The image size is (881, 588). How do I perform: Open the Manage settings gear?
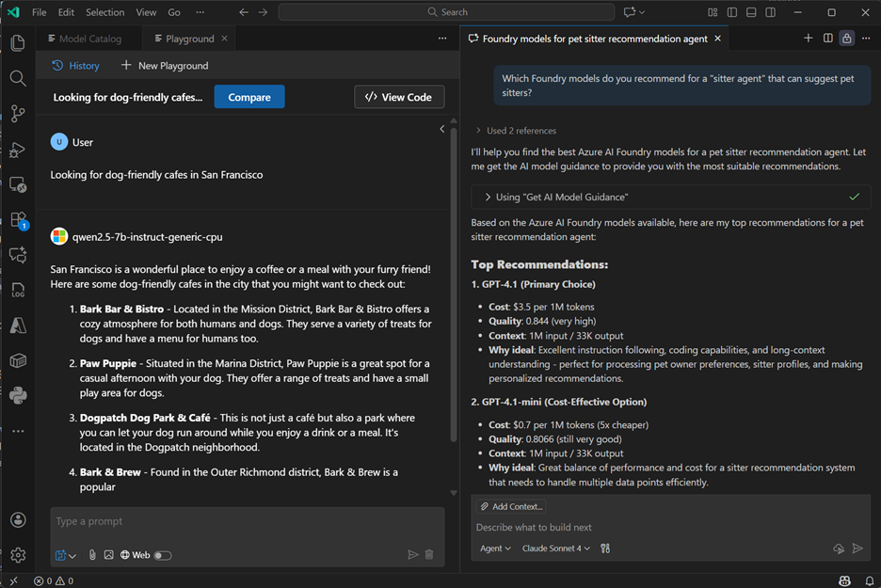[x=18, y=555]
